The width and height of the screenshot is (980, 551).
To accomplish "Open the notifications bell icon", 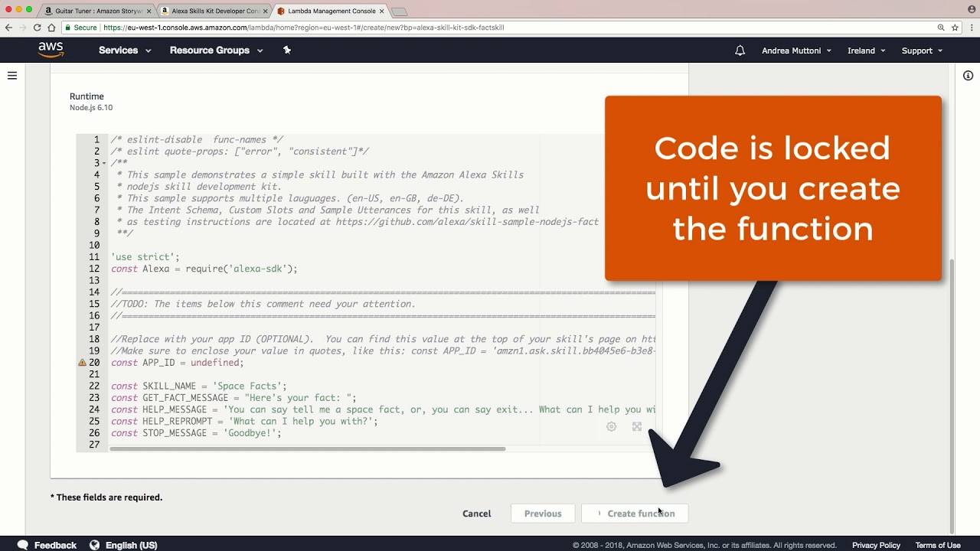I will pyautogui.click(x=740, y=51).
